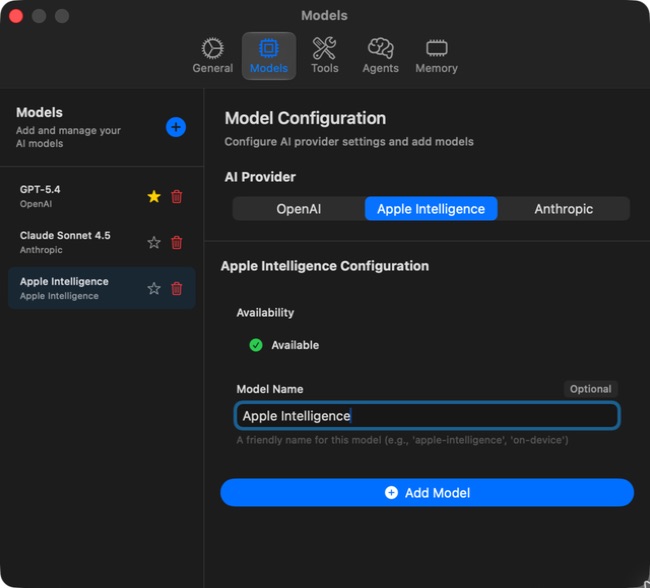Close the Models window
650x588 pixels.
click(x=16, y=16)
